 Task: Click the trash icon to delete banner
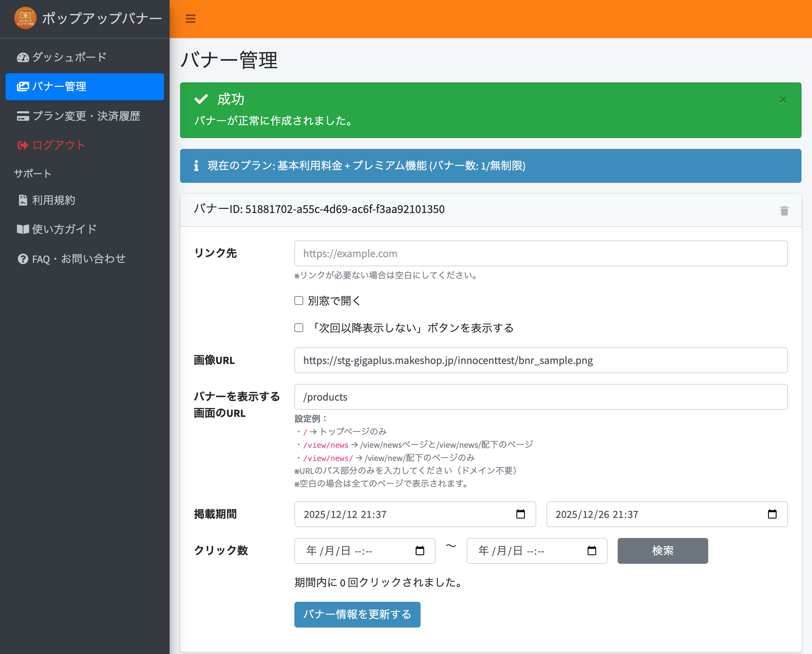(x=784, y=211)
